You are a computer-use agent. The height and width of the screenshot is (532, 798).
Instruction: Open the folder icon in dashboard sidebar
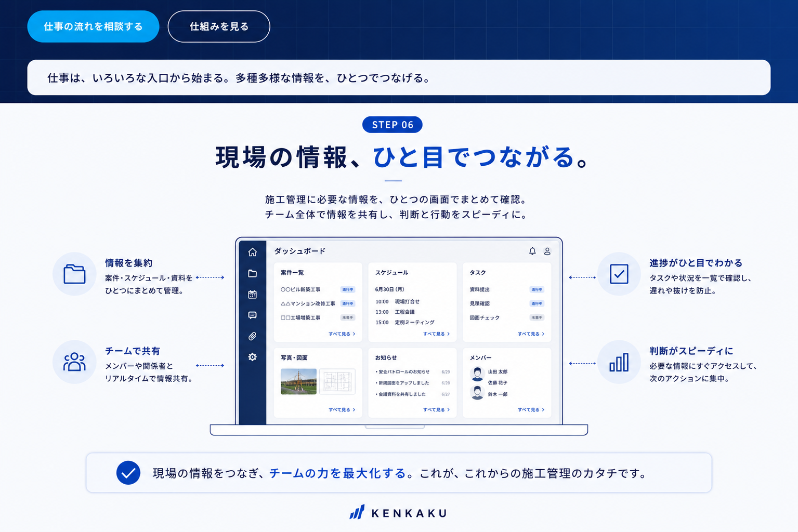coord(253,273)
